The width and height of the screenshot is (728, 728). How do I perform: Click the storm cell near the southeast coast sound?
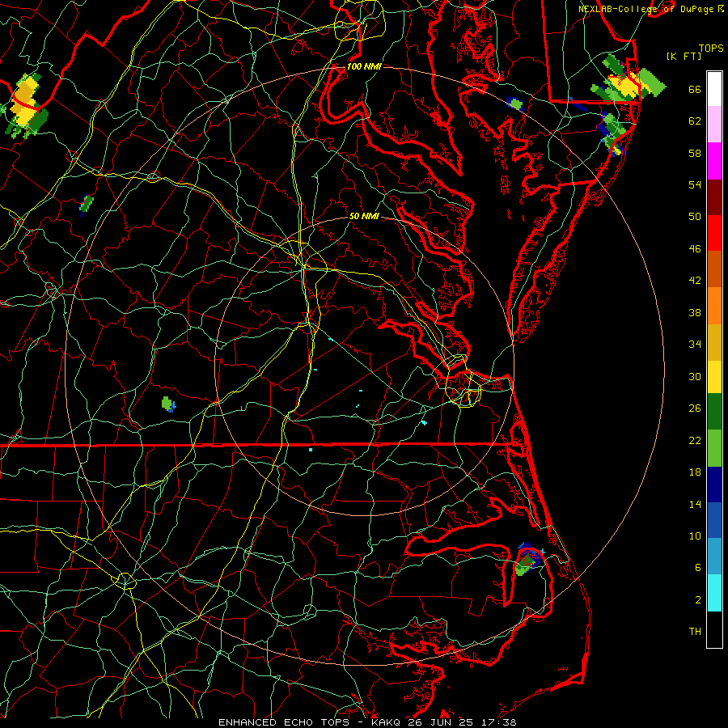(x=528, y=558)
